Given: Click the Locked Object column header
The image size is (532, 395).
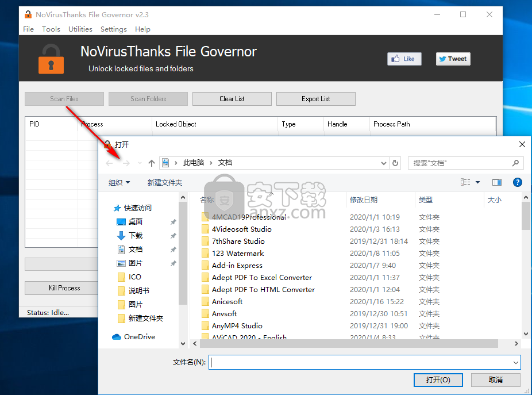Looking at the screenshot, I should [x=215, y=124].
